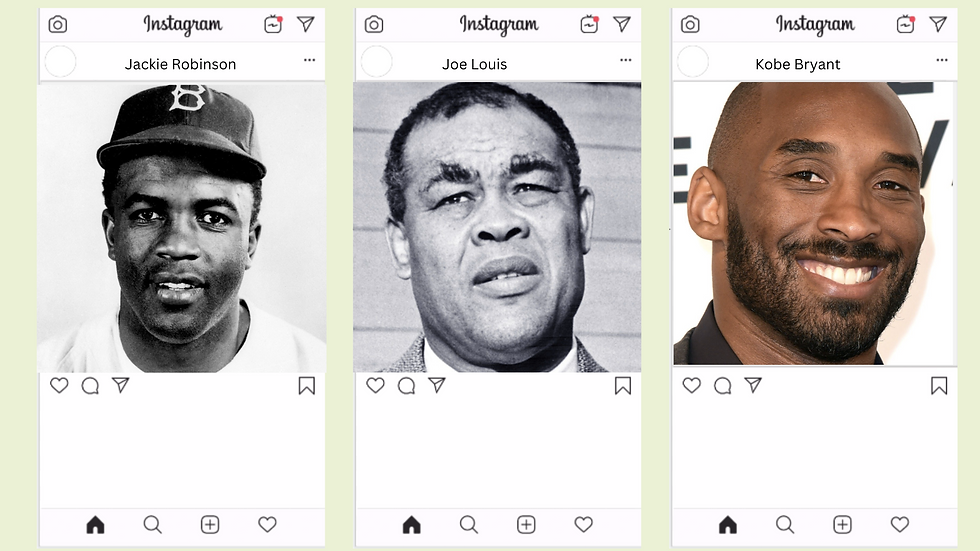Open camera icon in the third phone header

(690, 24)
